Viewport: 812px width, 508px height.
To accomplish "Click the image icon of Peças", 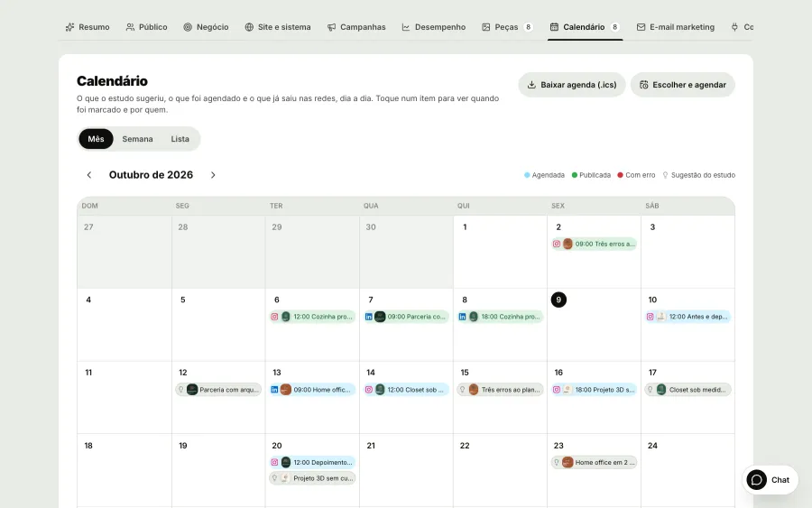I will click(485, 27).
